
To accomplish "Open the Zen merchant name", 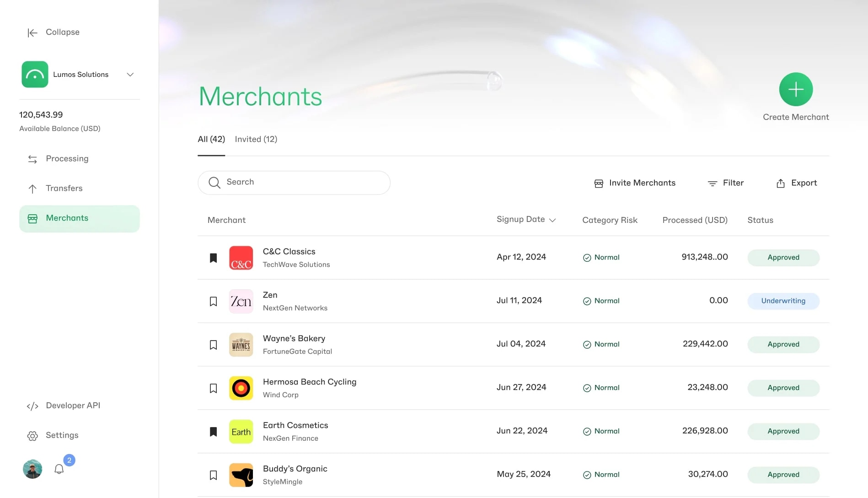I will pyautogui.click(x=270, y=295).
